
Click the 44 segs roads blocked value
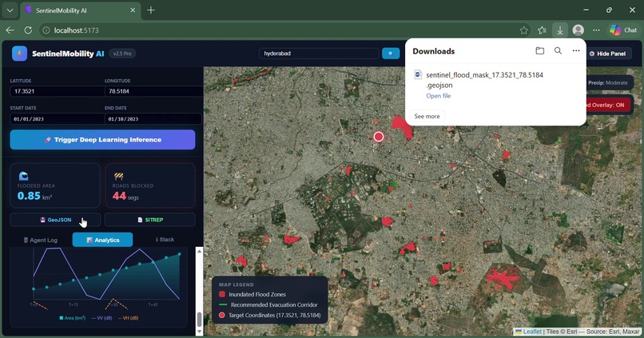(x=125, y=197)
